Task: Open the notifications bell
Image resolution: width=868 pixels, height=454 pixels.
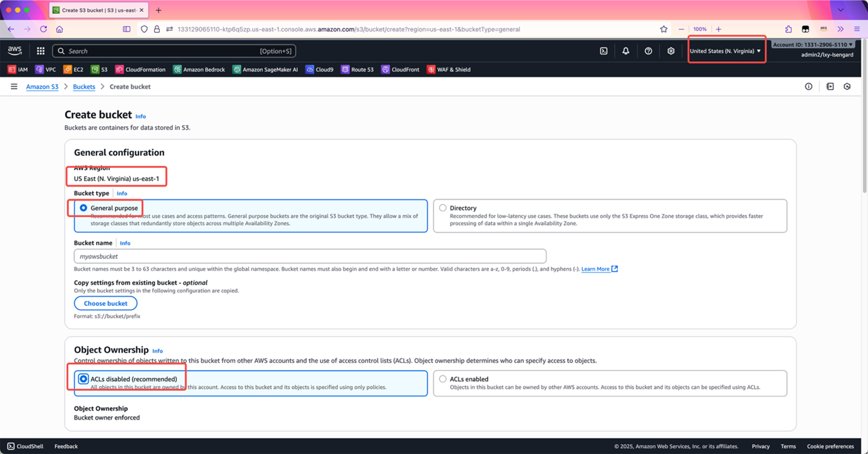Action: [625, 51]
